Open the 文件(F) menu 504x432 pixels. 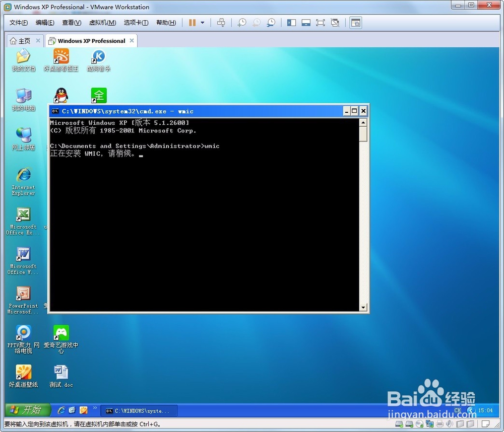click(18, 23)
